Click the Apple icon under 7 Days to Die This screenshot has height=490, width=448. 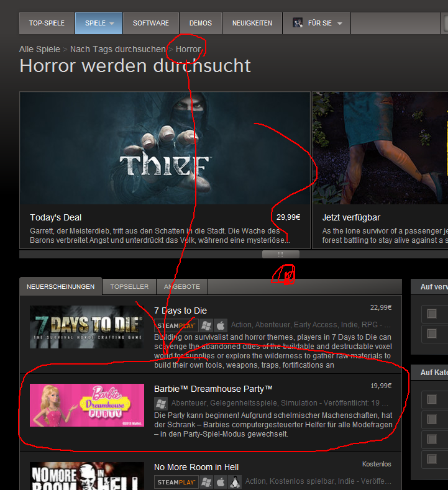coord(221,325)
